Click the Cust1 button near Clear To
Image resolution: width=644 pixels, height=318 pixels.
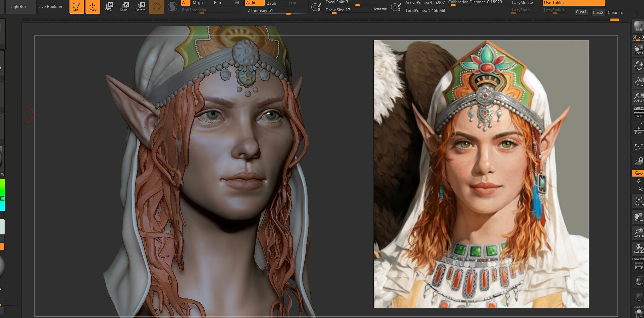point(581,12)
